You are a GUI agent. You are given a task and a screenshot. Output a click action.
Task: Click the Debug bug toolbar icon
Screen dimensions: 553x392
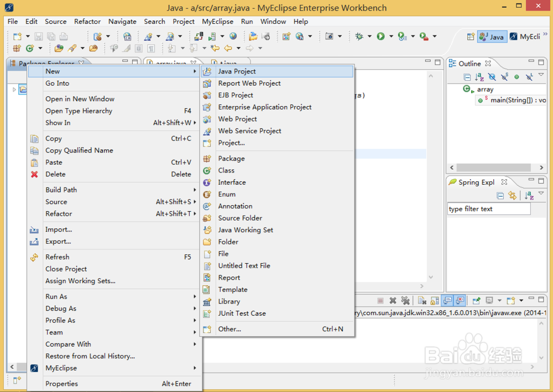[359, 36]
